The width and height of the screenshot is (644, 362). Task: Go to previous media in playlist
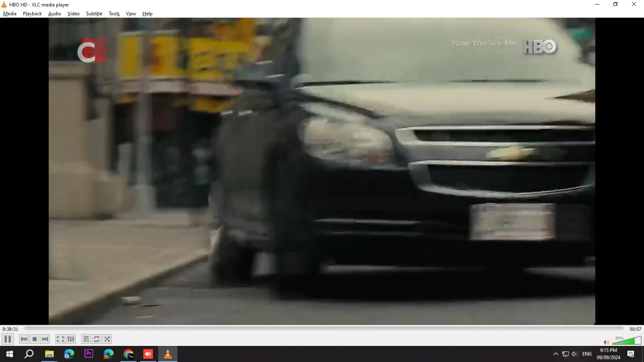[24, 339]
